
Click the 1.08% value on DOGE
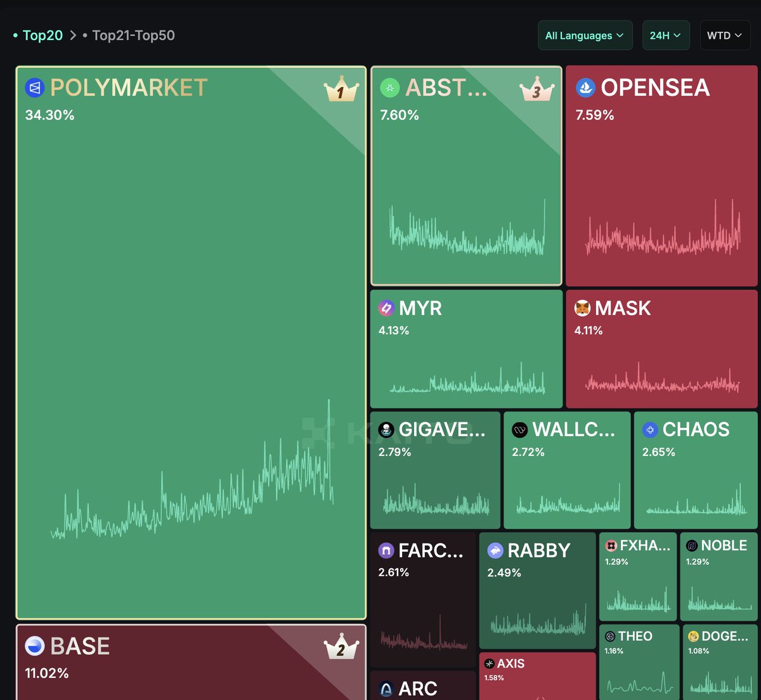coord(699,651)
